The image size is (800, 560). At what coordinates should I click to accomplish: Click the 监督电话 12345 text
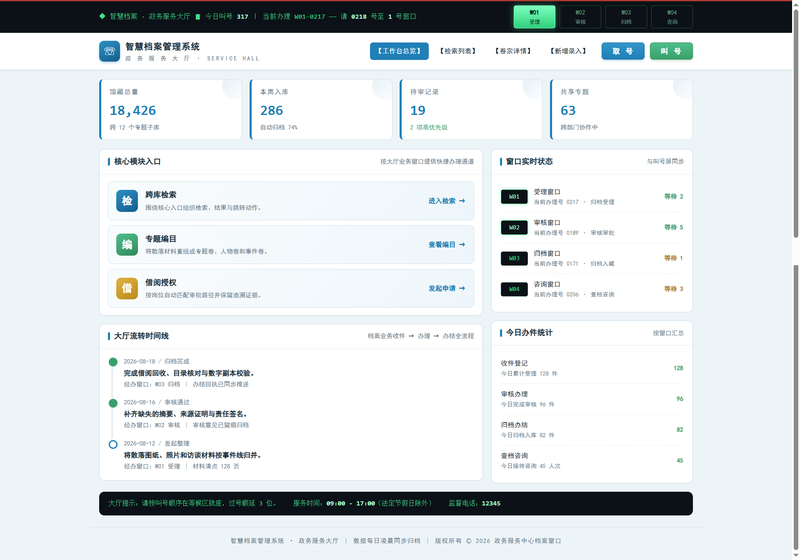pyautogui.click(x=474, y=503)
